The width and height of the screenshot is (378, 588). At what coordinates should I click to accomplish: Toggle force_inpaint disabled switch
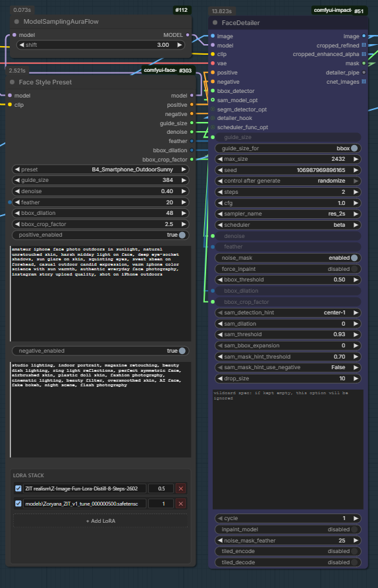tap(354, 269)
